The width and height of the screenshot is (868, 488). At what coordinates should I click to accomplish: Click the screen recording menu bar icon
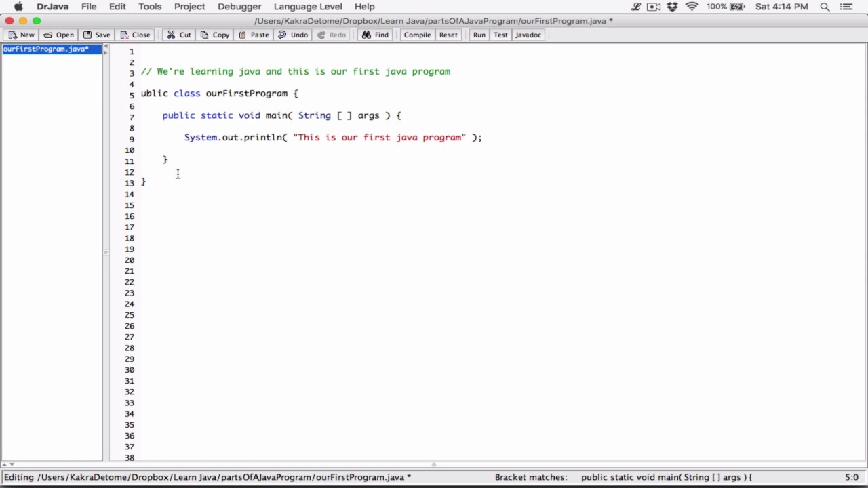654,7
